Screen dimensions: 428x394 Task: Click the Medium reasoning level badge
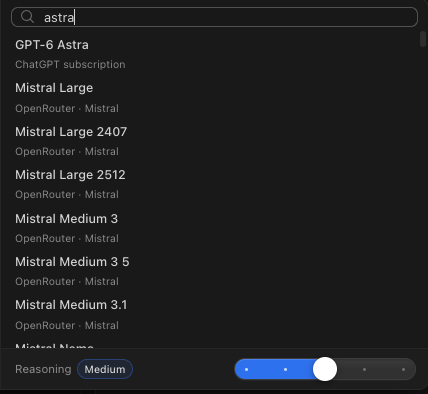[105, 369]
